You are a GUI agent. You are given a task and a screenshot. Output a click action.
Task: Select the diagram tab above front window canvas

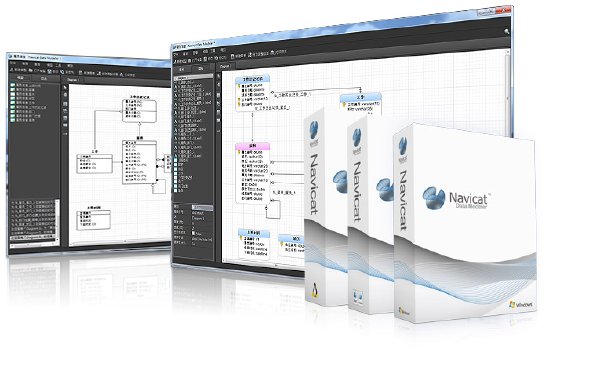(x=225, y=66)
